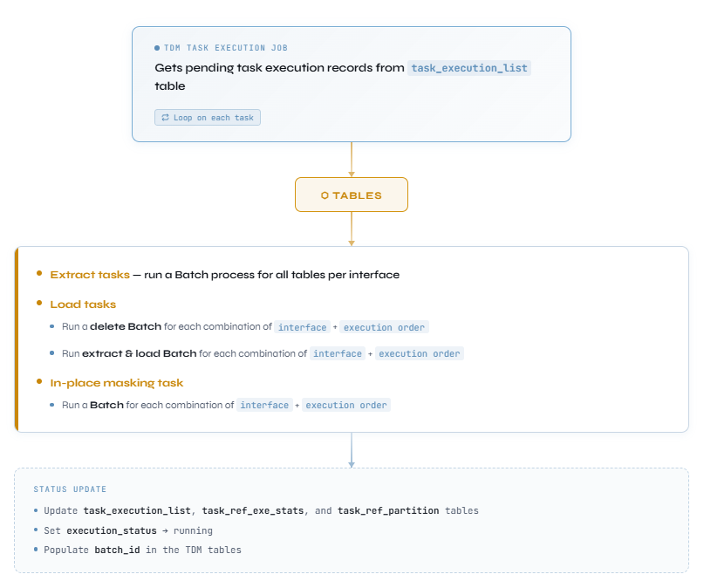The width and height of the screenshot is (704, 588).
Task: Click the Extract tasks heading
Action: tap(89, 275)
